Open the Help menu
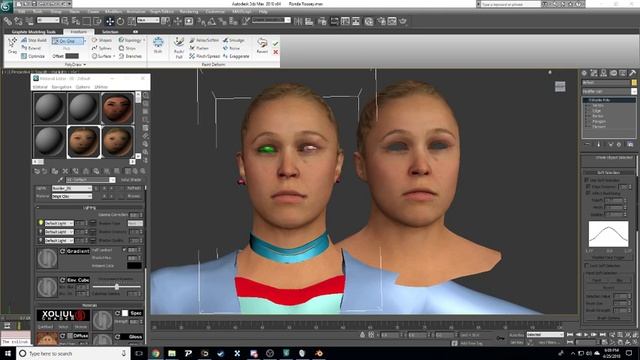This screenshot has height=360, width=640. [263, 11]
